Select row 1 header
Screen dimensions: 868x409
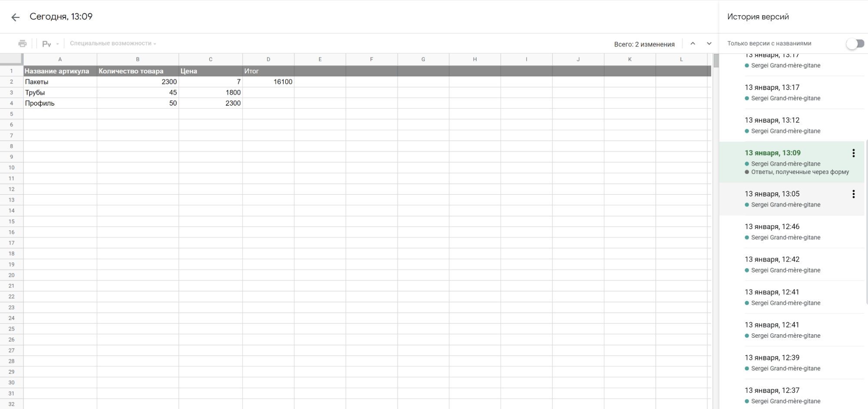pyautogui.click(x=12, y=71)
